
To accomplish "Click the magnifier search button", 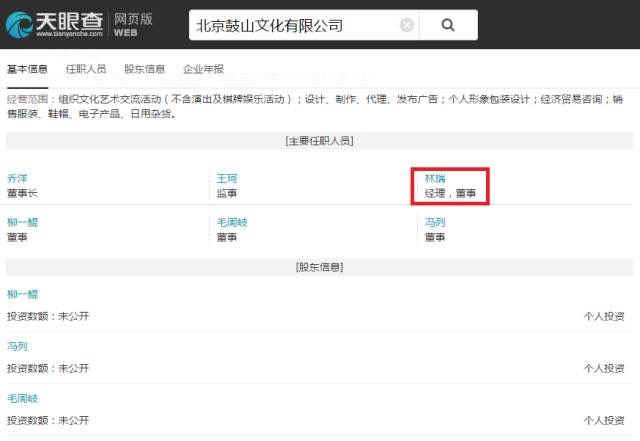I will point(448,25).
